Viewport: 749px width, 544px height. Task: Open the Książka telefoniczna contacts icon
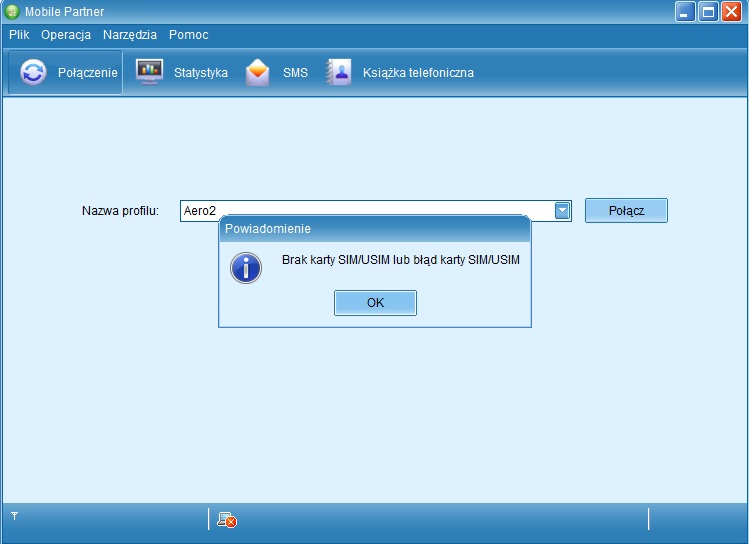[338, 73]
